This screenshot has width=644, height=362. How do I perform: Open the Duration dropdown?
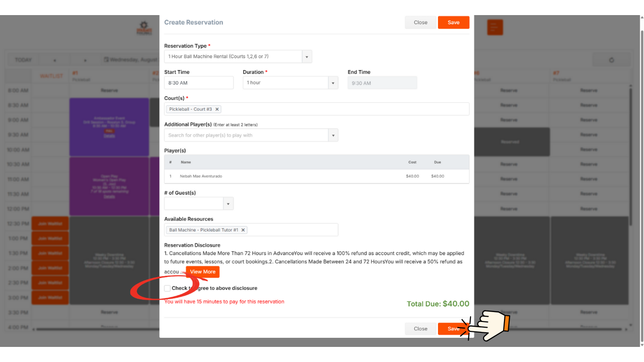click(333, 82)
